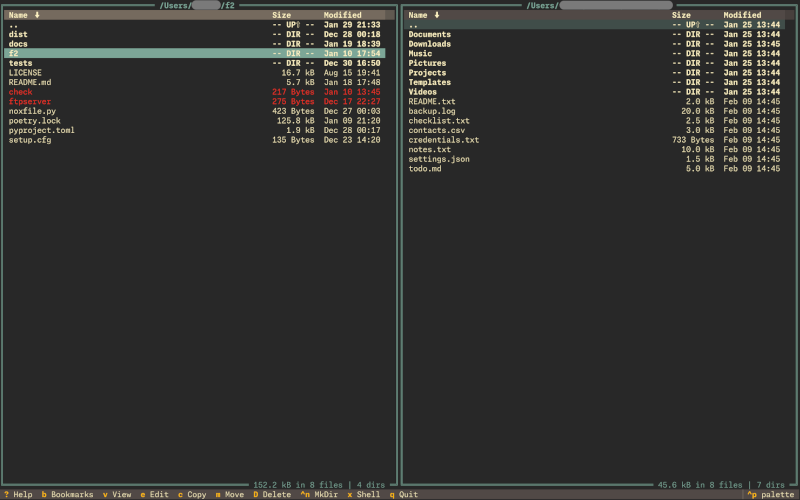Select the settings.json file
Screen dimensions: 800x500
coord(594,159)
